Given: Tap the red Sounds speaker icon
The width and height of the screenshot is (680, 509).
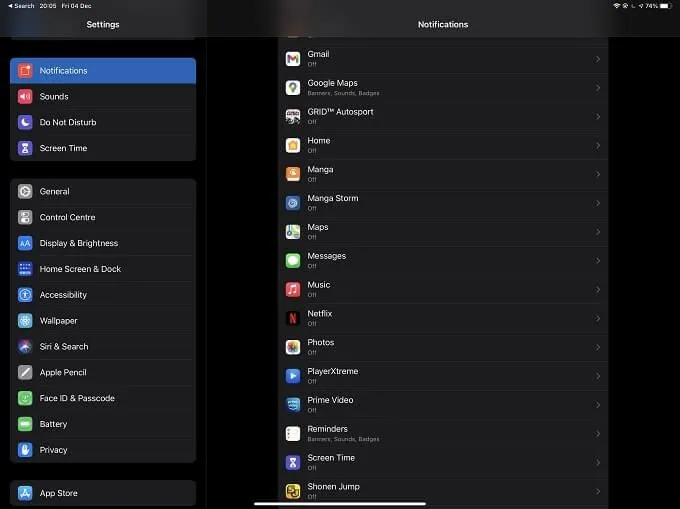Looking at the screenshot, I should pyautogui.click(x=25, y=96).
